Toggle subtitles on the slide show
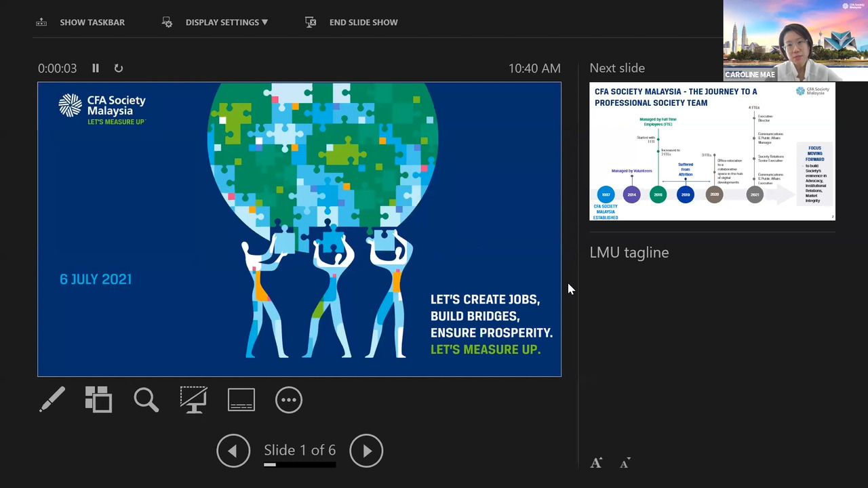 (241, 400)
